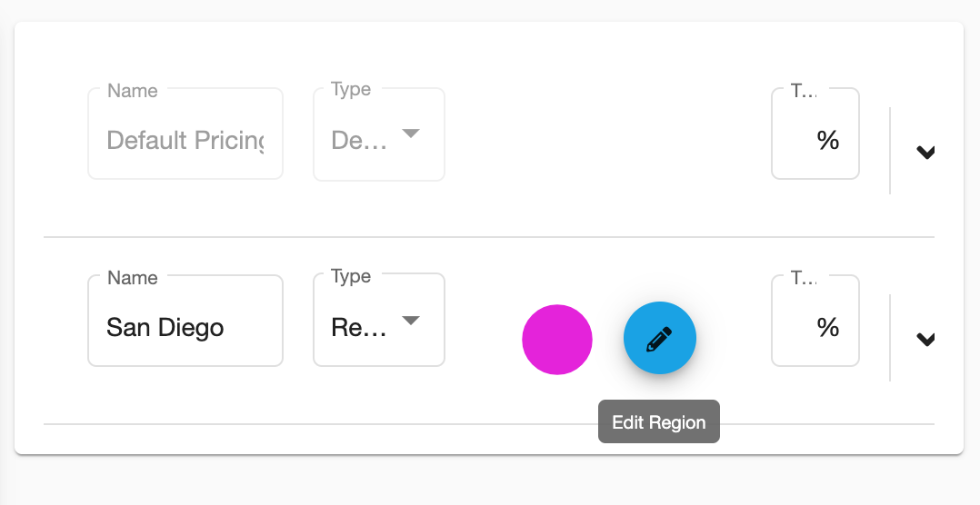This screenshot has width=980, height=505.
Task: Expand the Default Pricing row chevron
Action: pos(925,152)
